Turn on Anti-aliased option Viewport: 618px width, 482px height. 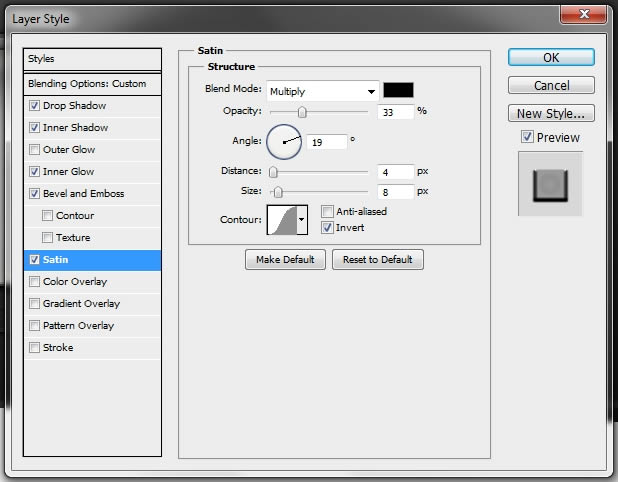[x=327, y=212]
